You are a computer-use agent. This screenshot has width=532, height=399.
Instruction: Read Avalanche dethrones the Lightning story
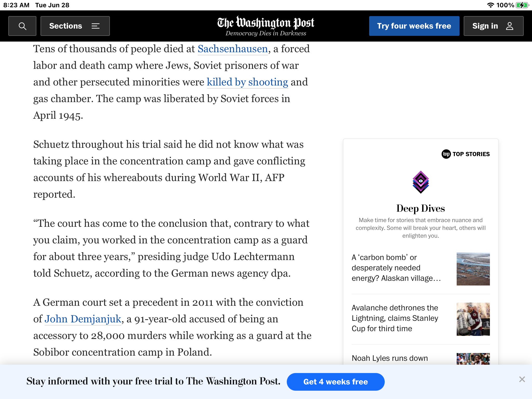coord(395,318)
